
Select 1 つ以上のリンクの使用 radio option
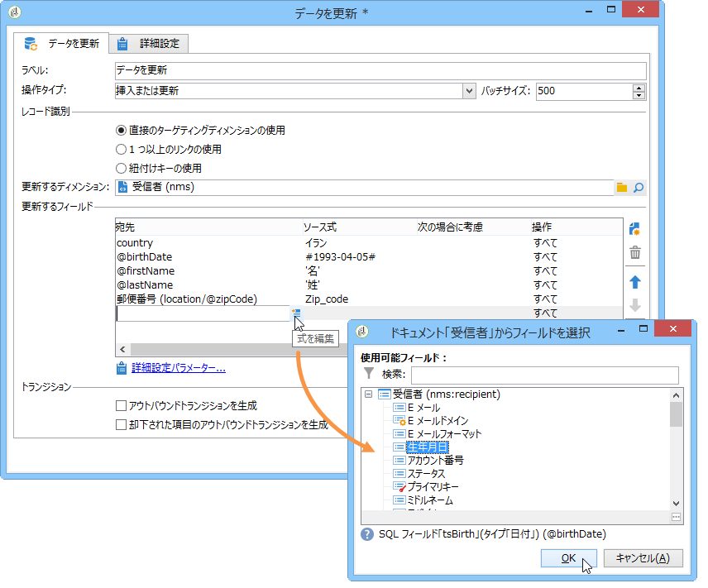121,150
